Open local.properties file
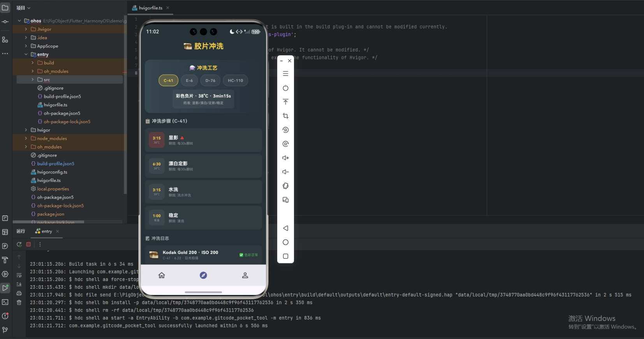This screenshot has height=339, width=644. point(53,189)
